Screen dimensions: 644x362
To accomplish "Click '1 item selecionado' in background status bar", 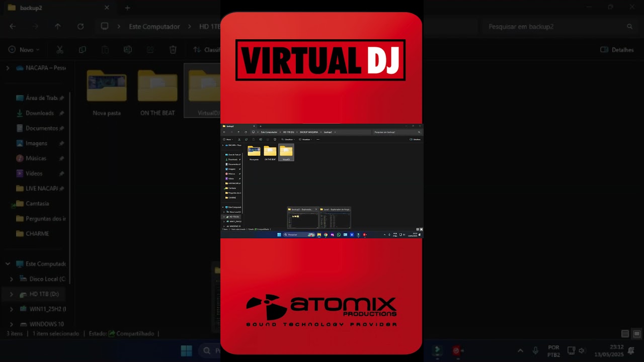I will point(56,333).
